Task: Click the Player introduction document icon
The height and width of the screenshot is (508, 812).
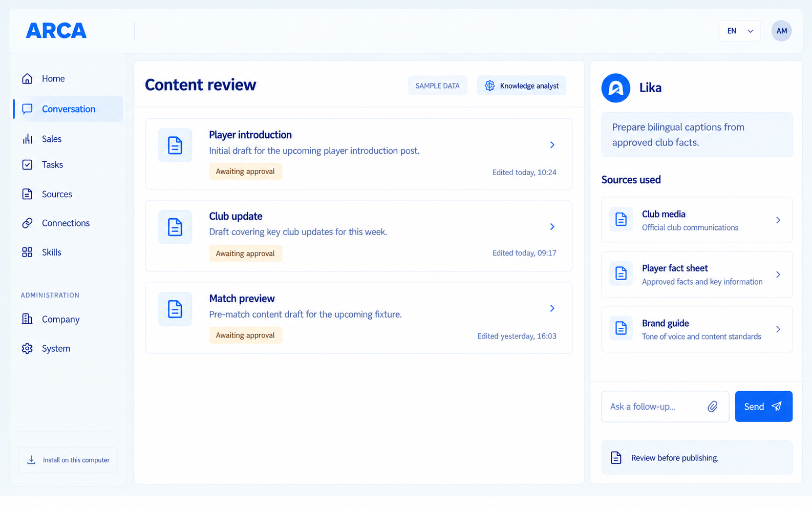Action: (x=175, y=145)
